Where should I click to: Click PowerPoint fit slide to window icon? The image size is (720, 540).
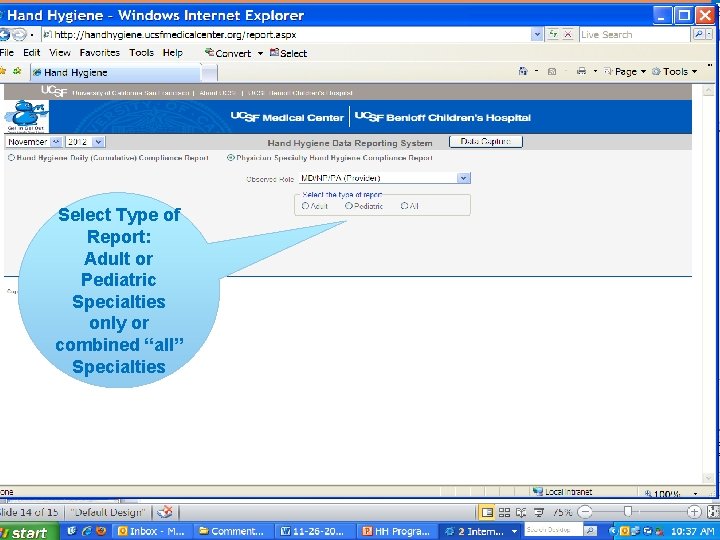coord(714,512)
